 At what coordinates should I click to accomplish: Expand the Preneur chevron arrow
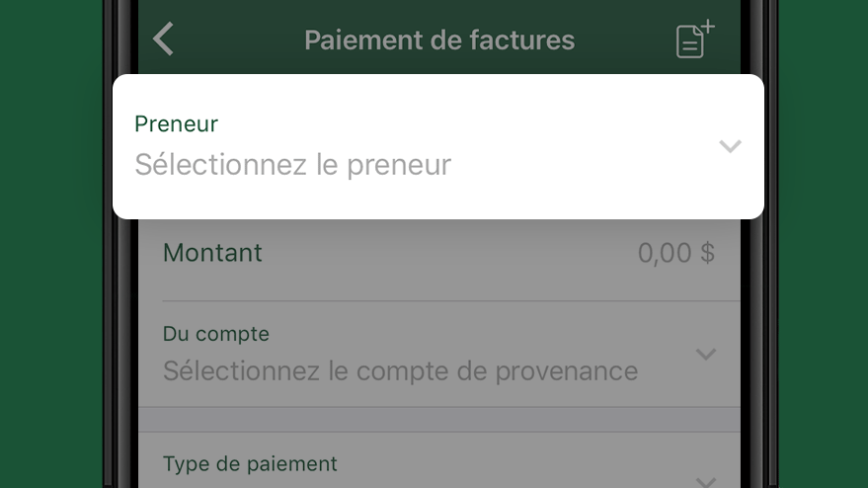[x=730, y=146]
